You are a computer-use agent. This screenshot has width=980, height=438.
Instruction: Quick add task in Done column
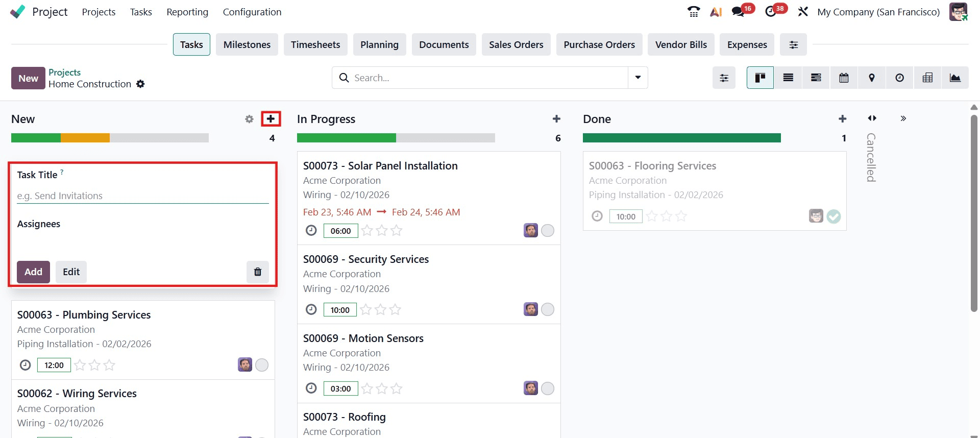pyautogui.click(x=842, y=119)
